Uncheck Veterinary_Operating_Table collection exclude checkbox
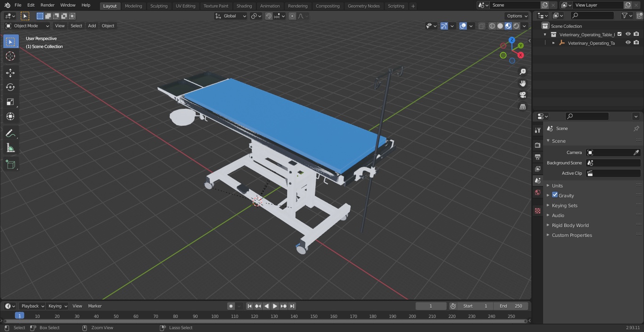 [x=619, y=34]
